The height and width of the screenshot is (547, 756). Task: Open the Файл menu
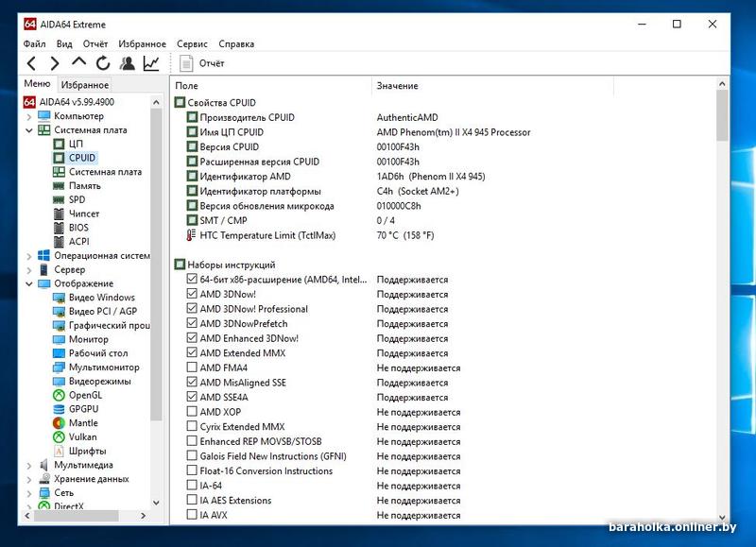tap(34, 43)
